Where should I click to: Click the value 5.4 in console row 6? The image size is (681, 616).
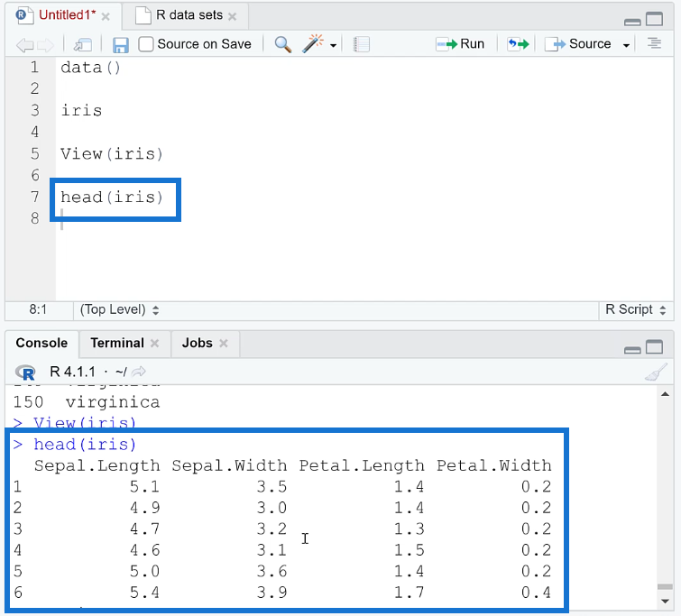(x=144, y=593)
